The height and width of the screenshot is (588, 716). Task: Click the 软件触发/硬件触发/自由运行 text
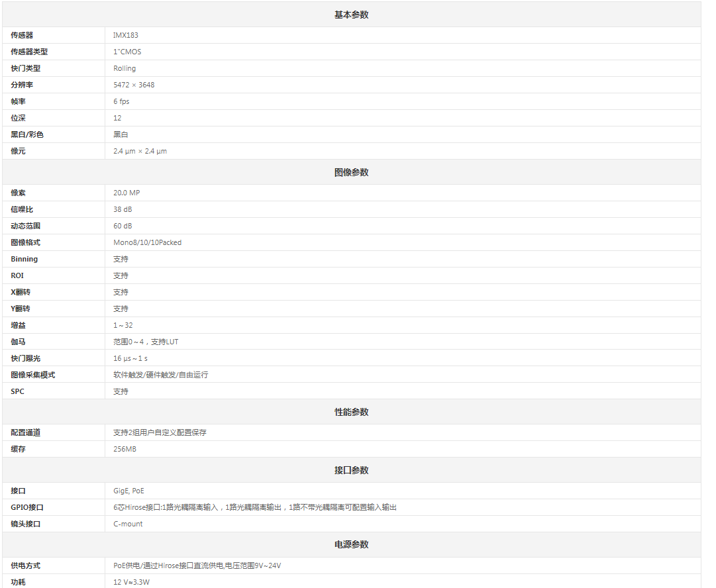click(160, 375)
